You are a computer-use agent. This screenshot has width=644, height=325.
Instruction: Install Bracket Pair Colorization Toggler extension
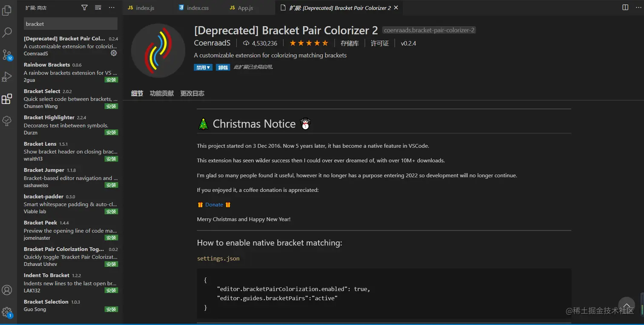(112, 264)
